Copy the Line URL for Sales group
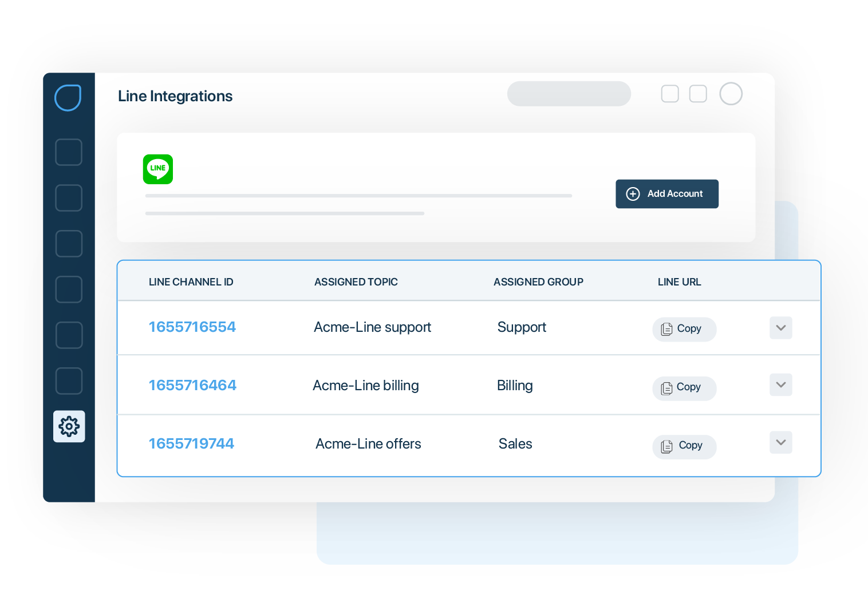The width and height of the screenshot is (868, 603). point(684,446)
